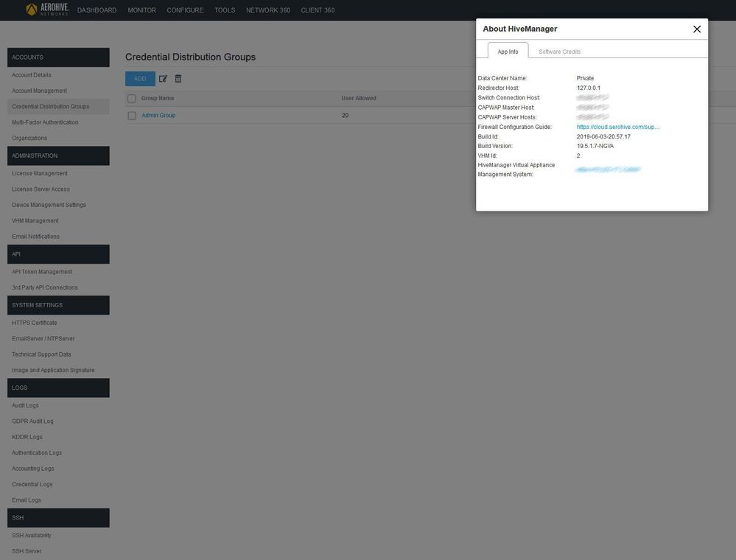Check the Admin Group row checkbox
The height and width of the screenshot is (560, 736).
(x=132, y=116)
